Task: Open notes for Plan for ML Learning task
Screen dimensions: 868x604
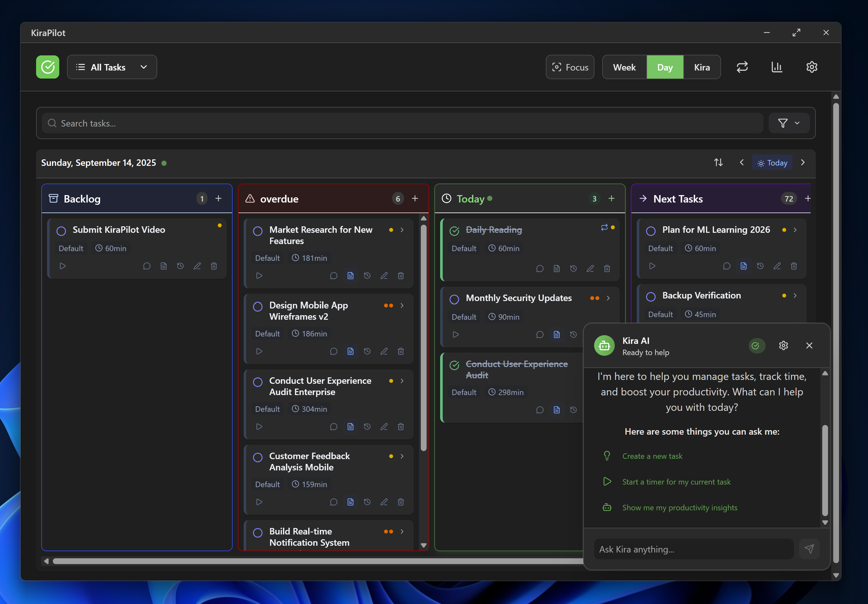Action: click(743, 266)
